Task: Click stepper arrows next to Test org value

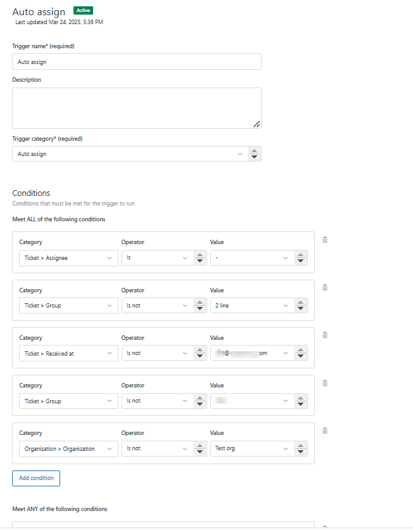Action: click(x=301, y=449)
